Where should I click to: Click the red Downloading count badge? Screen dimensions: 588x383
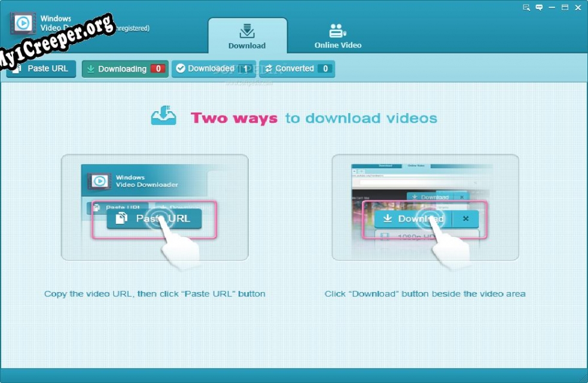[158, 69]
